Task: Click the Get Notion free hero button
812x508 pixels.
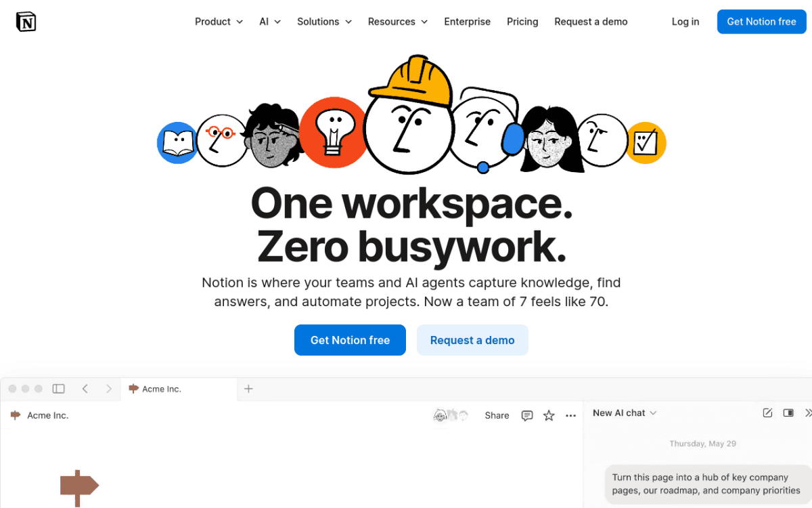Action: 350,340
